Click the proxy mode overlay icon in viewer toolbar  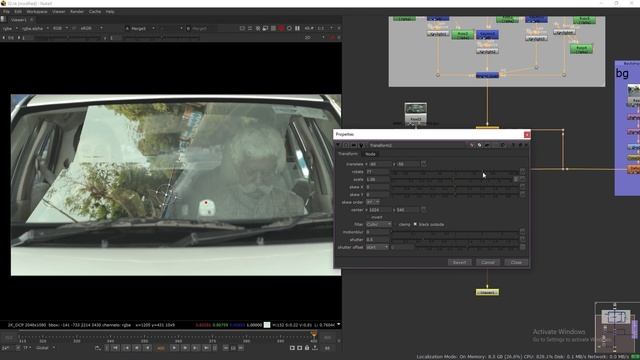[266, 29]
